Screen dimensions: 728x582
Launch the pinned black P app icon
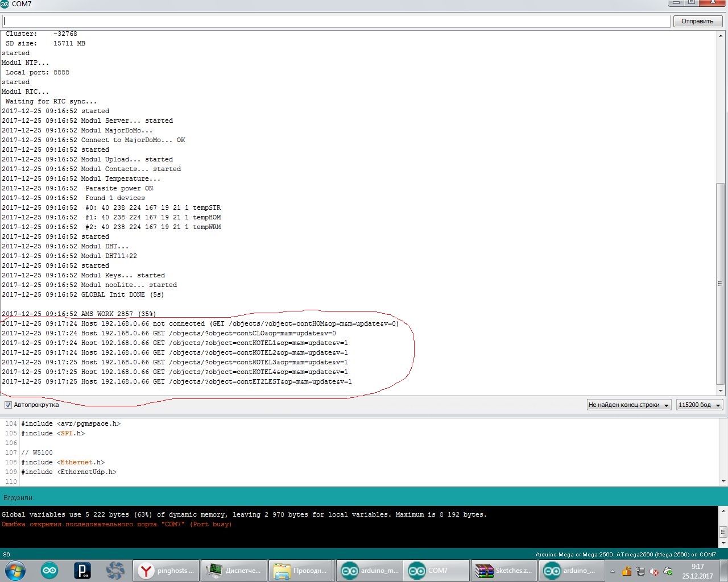click(x=82, y=570)
